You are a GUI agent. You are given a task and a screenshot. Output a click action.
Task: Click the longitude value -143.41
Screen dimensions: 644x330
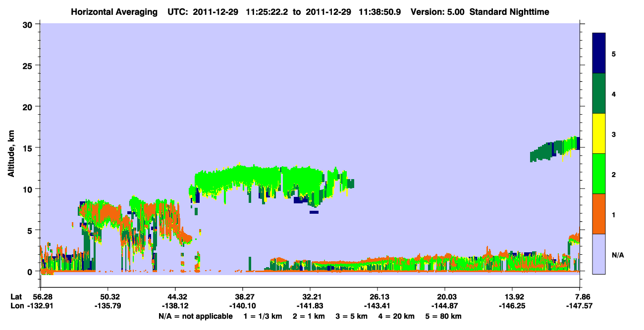point(377,306)
